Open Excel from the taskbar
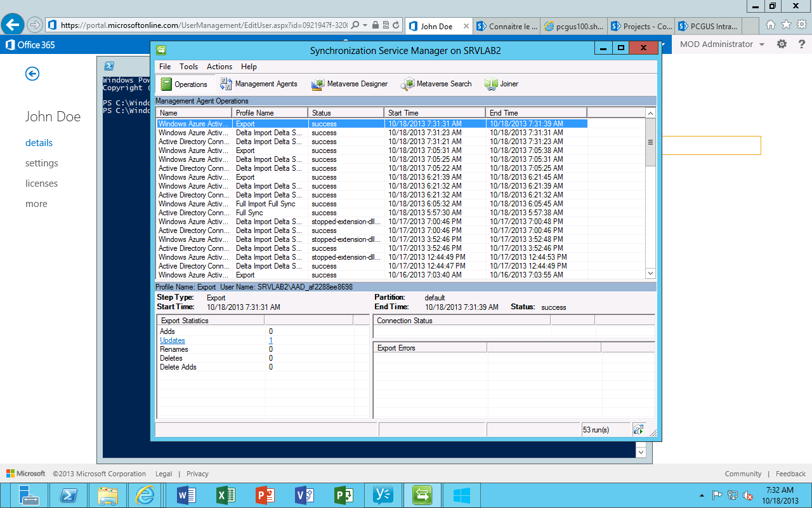Screen dimensions: 812x508 225,495
